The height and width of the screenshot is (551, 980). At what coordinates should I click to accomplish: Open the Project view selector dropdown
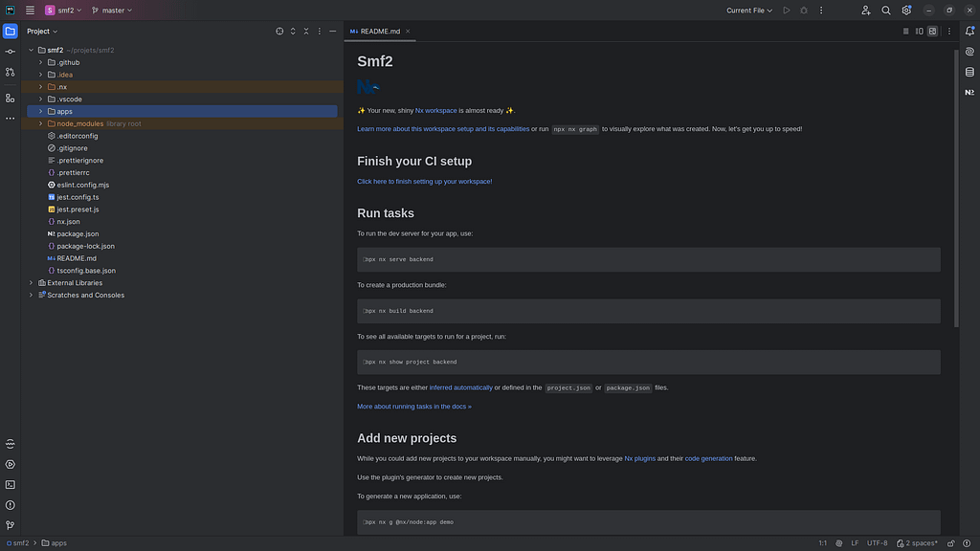[x=42, y=32]
